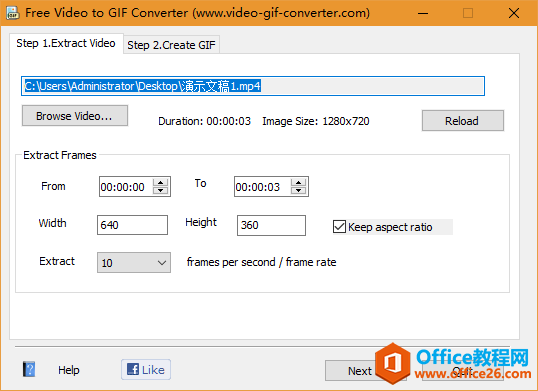538x391 pixels.
Task: Click the Browse Video... button
Action: point(75,116)
